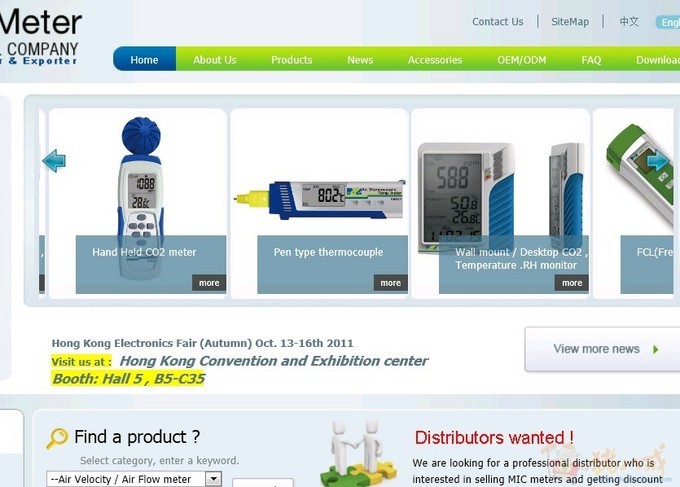Image resolution: width=680 pixels, height=487 pixels.
Task: Click the magnifying glass search icon
Action: pyautogui.click(x=57, y=438)
